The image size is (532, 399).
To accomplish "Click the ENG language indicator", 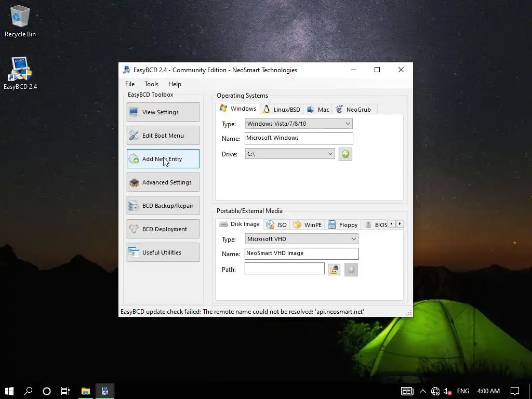I will click(463, 391).
